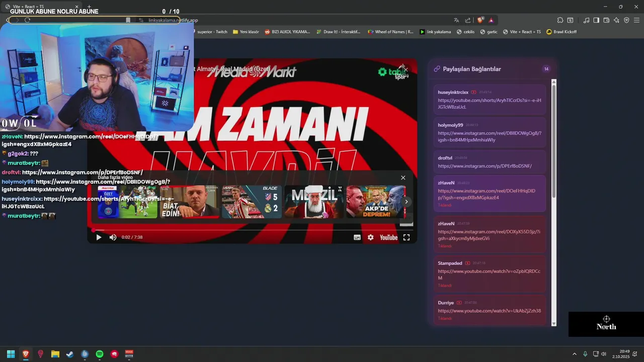Viewport: 644px width, 362px height.
Task: Open droftvl's Instagram post link
Action: [485, 166]
